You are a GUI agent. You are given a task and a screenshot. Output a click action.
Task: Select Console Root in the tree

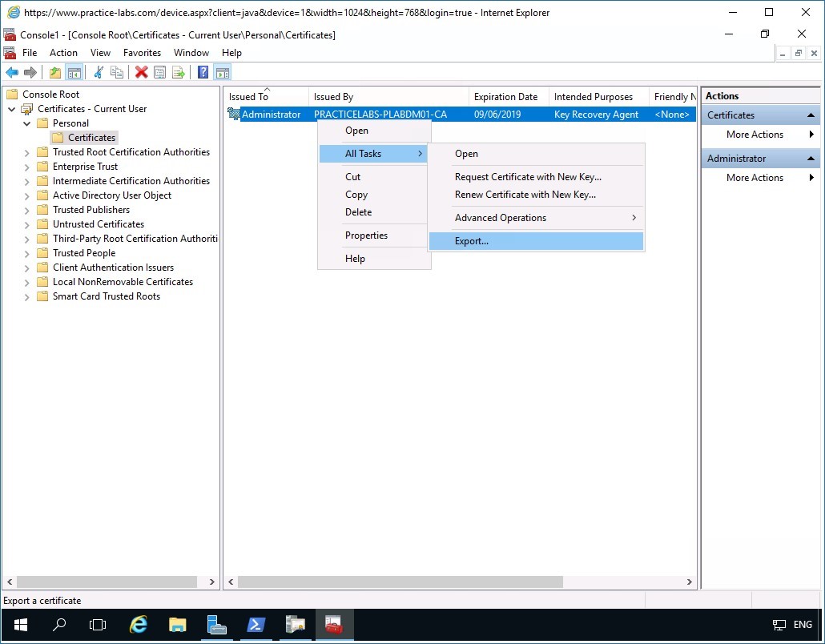[50, 95]
